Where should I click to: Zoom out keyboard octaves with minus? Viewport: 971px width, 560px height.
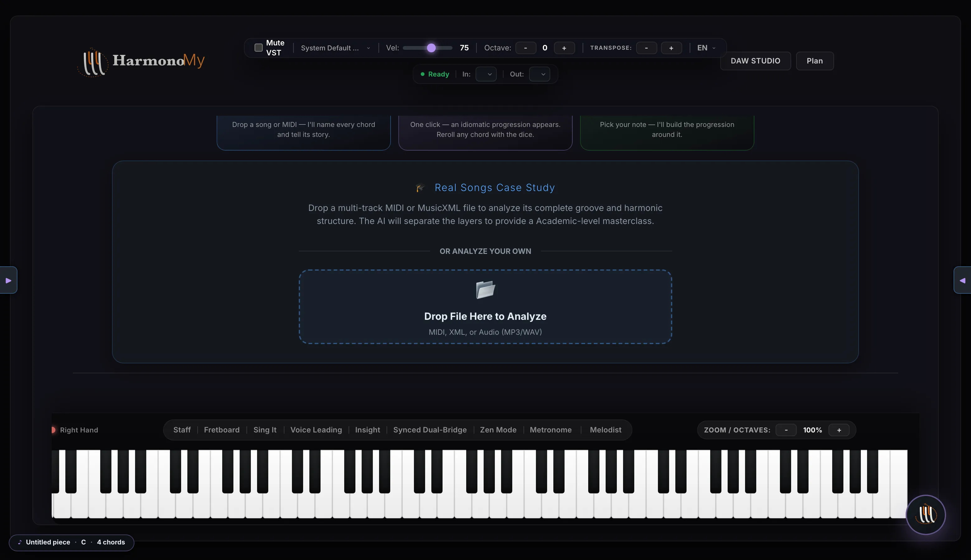pos(786,430)
